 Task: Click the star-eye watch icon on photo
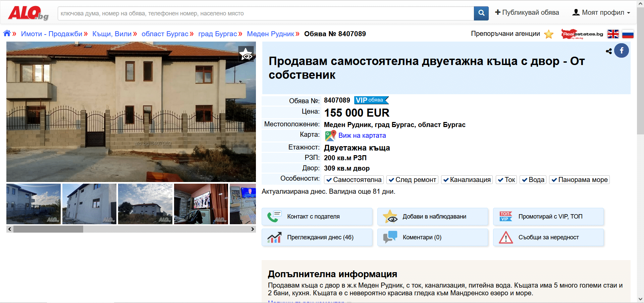pyautogui.click(x=246, y=54)
